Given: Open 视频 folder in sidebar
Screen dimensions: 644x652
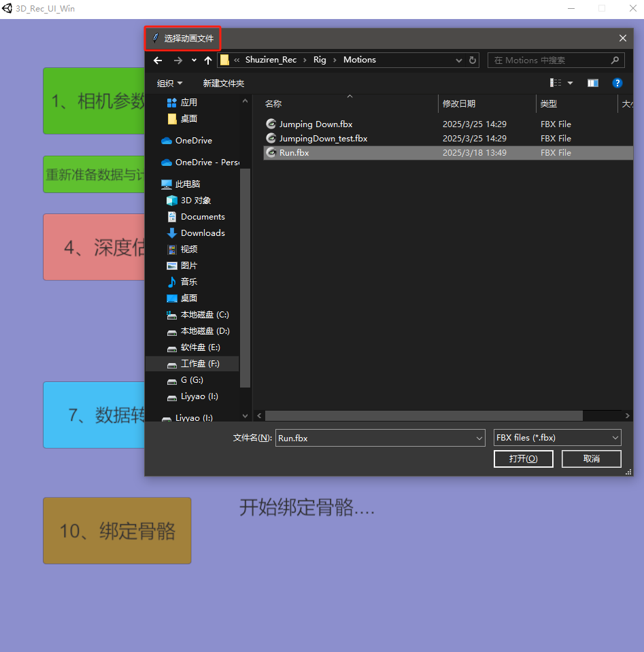Looking at the screenshot, I should click(x=182, y=249).
